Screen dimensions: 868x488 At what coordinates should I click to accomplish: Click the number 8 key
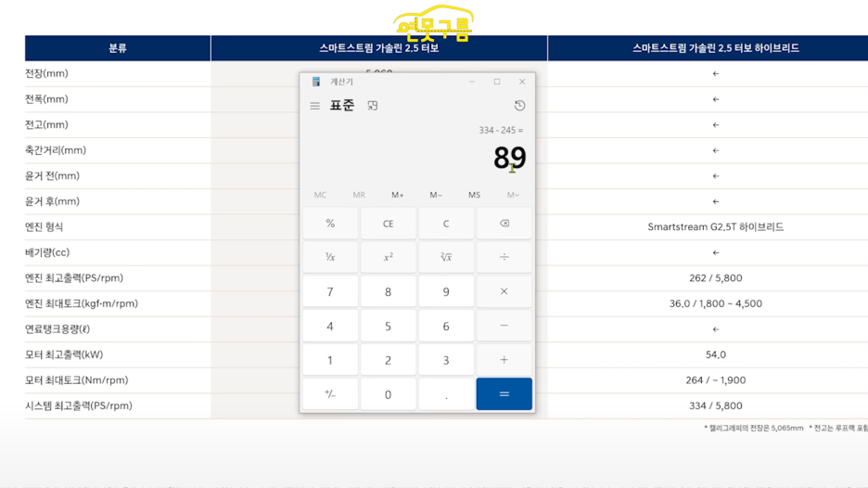pos(388,291)
